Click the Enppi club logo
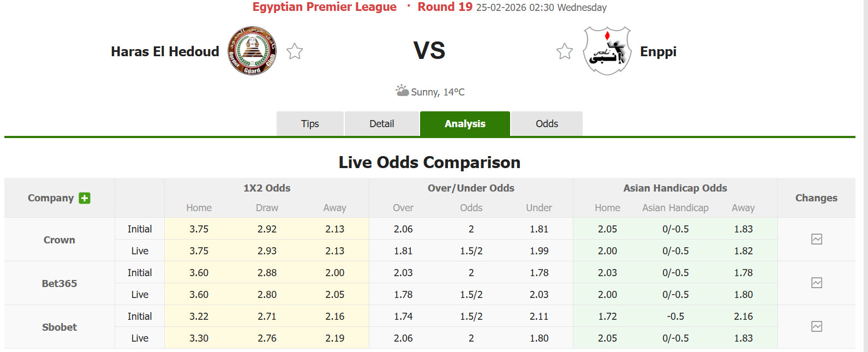Viewport: 868px width, 352px height. pyautogui.click(x=607, y=51)
